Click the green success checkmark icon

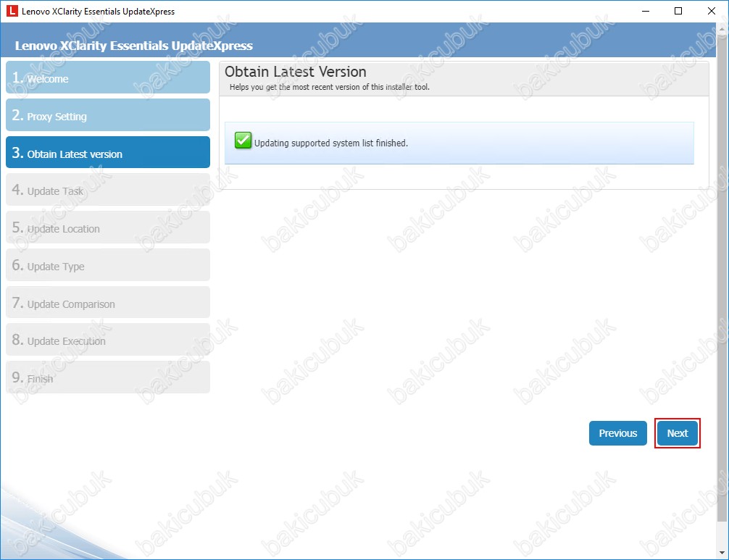click(243, 140)
